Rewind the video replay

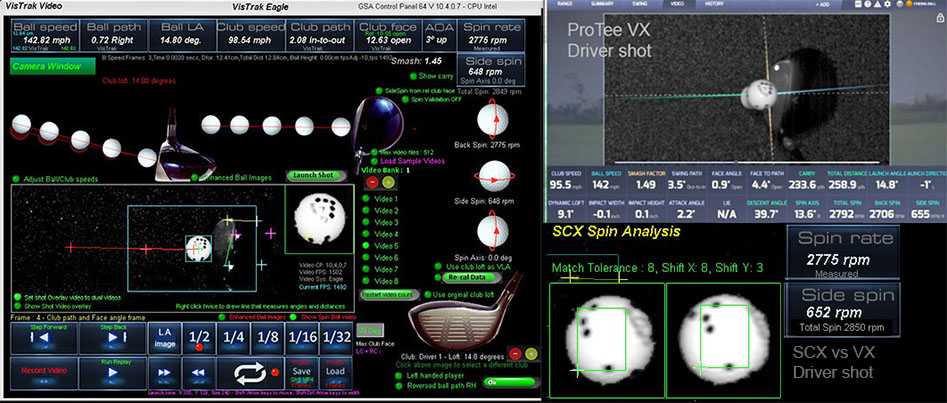198,373
